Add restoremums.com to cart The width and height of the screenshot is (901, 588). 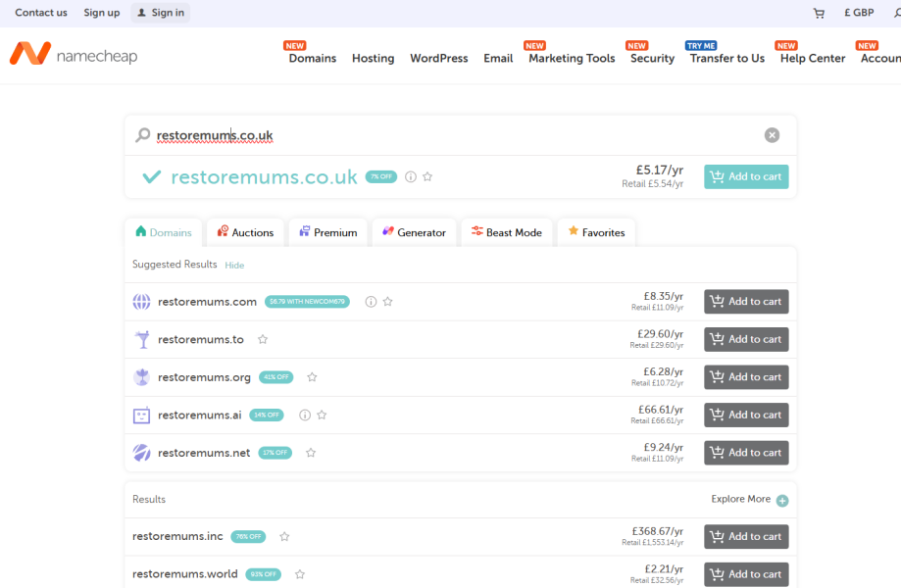pos(746,302)
